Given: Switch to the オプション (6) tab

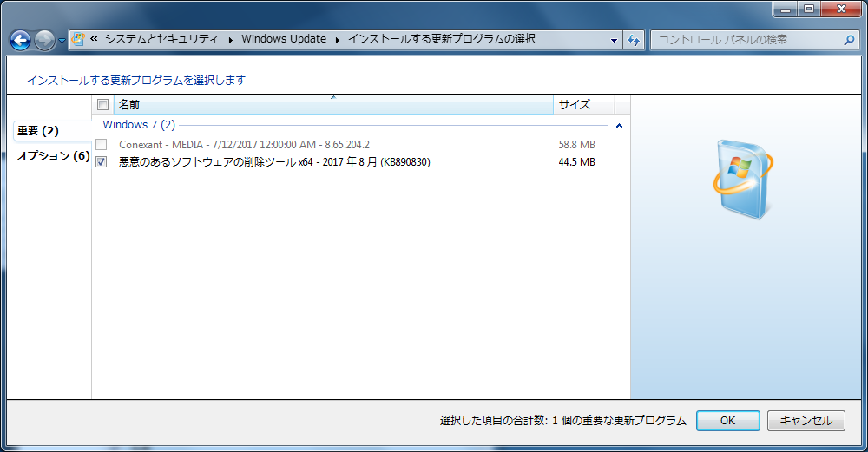Looking at the screenshot, I should 53,156.
